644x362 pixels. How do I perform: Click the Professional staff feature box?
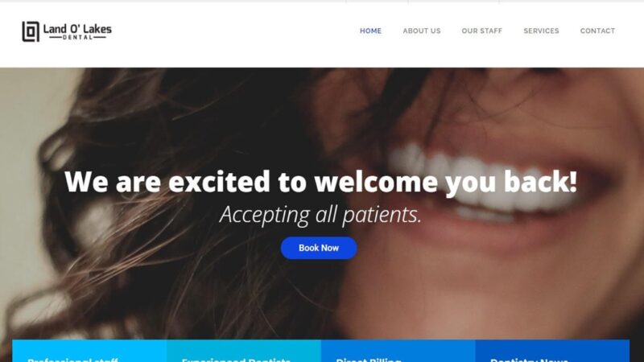pyautogui.click(x=89, y=351)
